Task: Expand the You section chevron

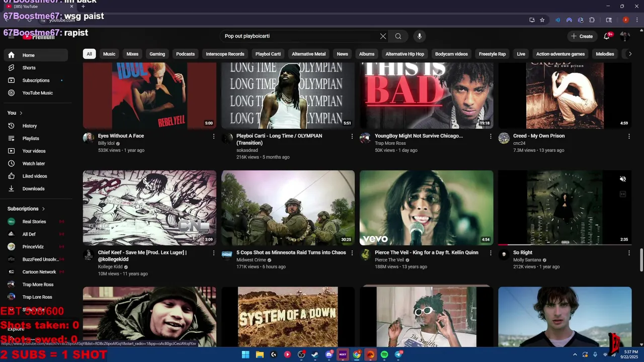Action: (21, 113)
